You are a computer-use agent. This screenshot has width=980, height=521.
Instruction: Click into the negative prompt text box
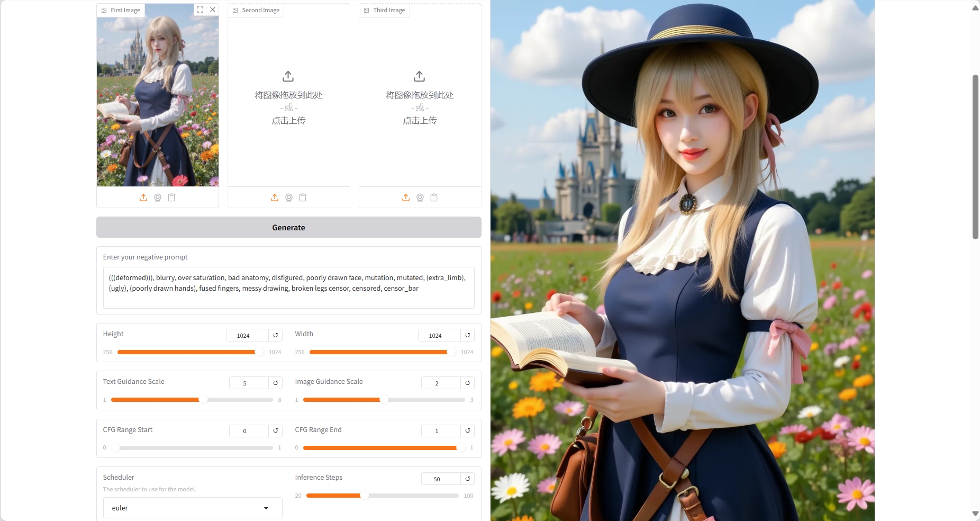pyautogui.click(x=288, y=288)
